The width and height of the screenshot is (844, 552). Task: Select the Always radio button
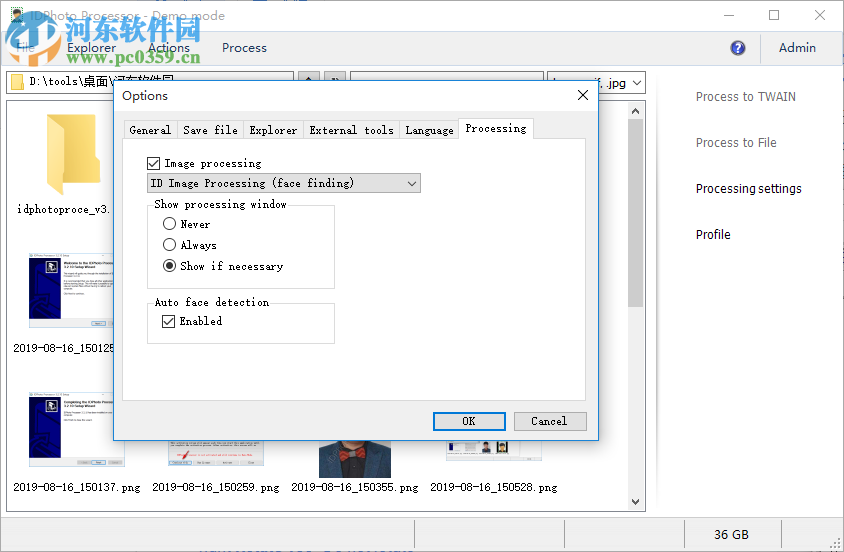(170, 244)
